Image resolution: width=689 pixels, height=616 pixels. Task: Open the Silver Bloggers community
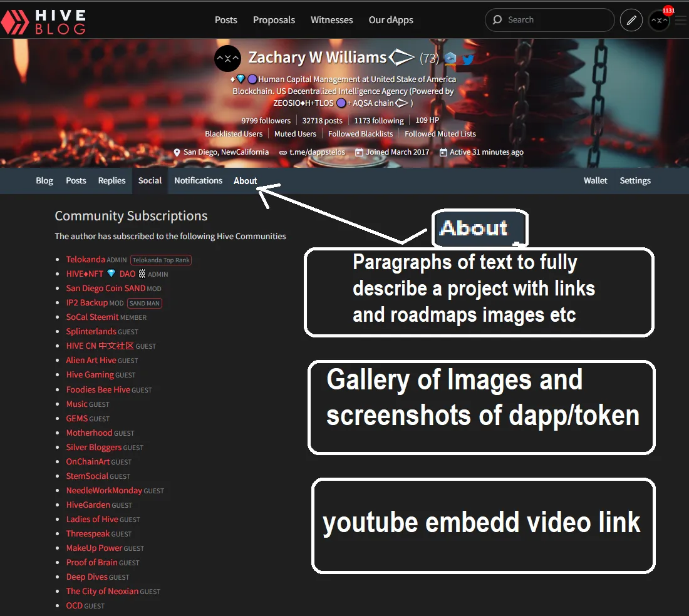click(x=93, y=448)
